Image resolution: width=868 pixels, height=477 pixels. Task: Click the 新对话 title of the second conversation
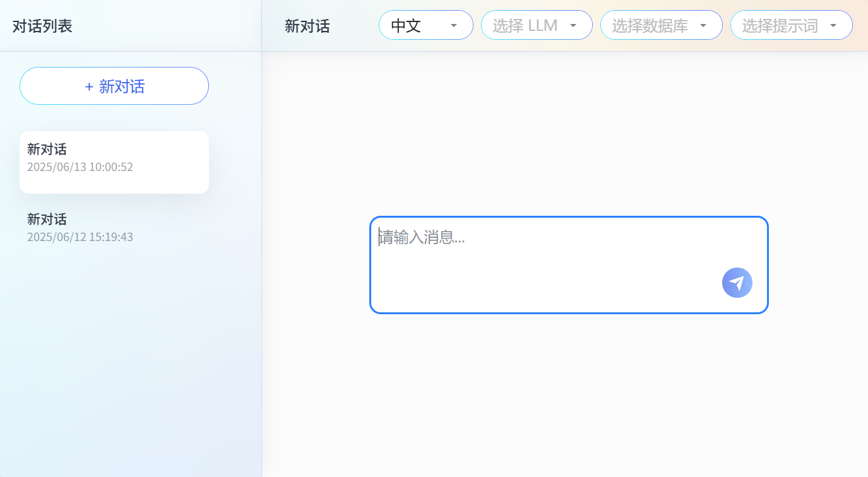pyautogui.click(x=47, y=219)
